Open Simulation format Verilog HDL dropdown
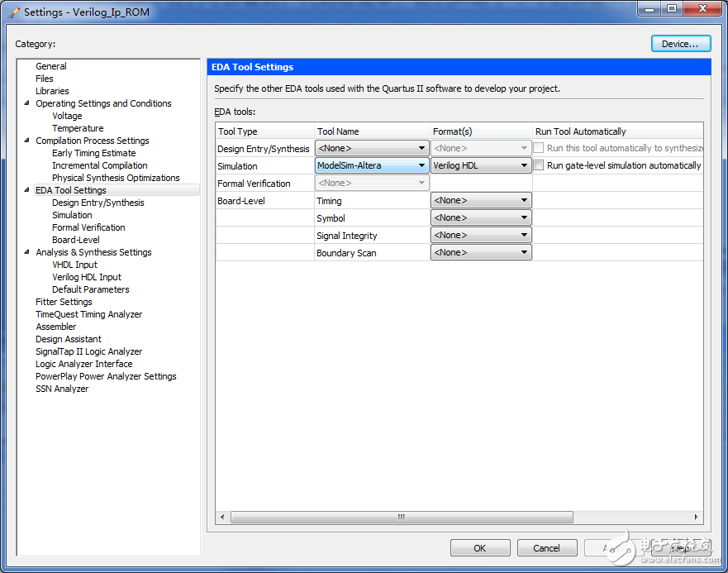The image size is (728, 573). [481, 165]
